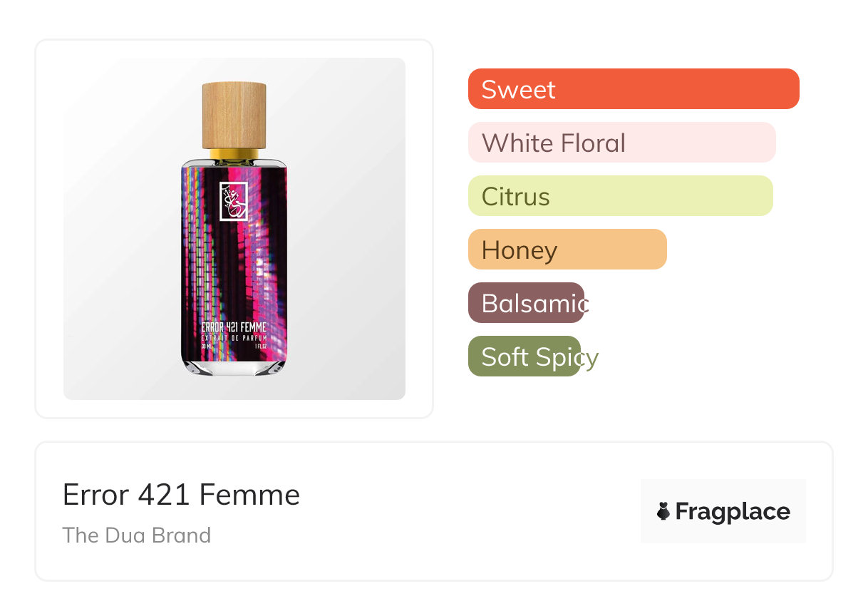This screenshot has width=868, height=616.
Task: Click the Fragplace wordmark text
Action: pyautogui.click(x=733, y=511)
